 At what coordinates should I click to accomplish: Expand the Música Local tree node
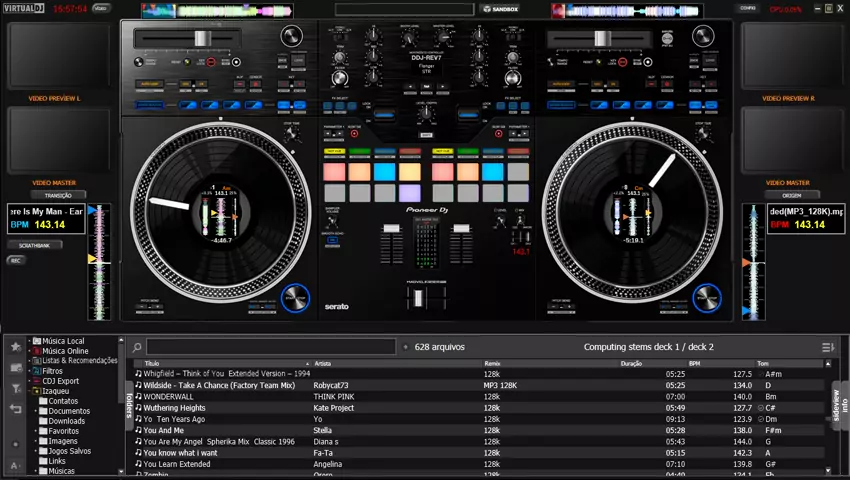29,341
